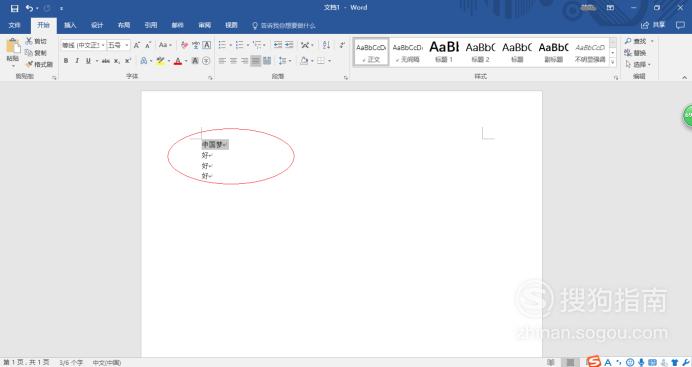The height and width of the screenshot is (367, 692).
Task: Toggle subscript formatting
Action: pos(117,61)
